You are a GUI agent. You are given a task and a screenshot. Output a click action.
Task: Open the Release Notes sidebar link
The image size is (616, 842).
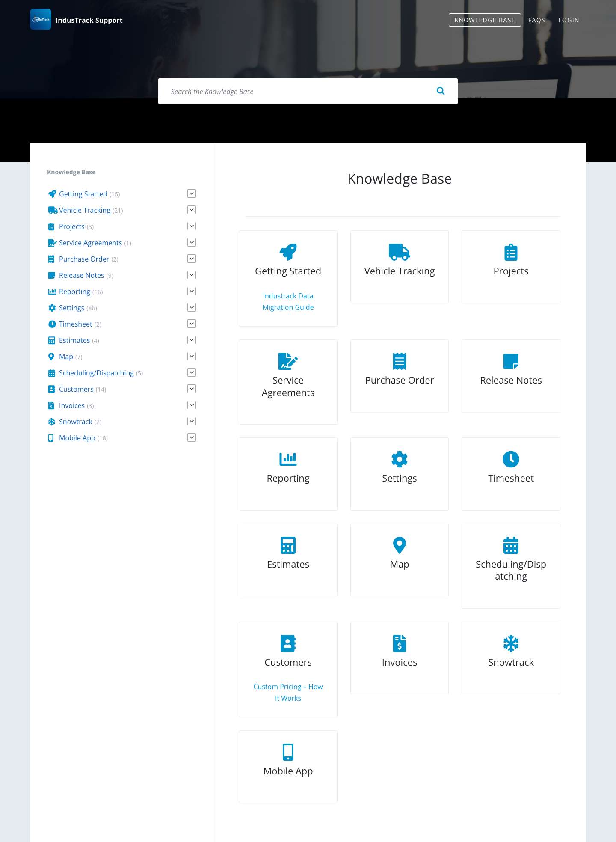click(x=81, y=275)
